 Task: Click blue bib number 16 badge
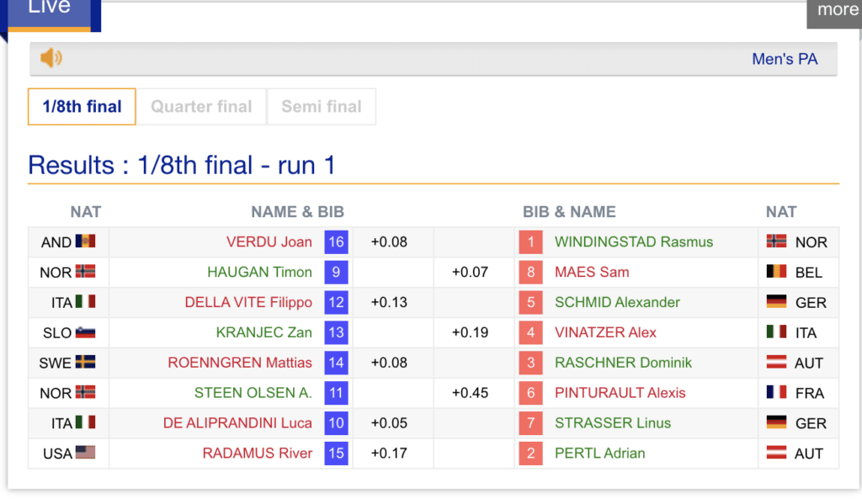(x=336, y=242)
